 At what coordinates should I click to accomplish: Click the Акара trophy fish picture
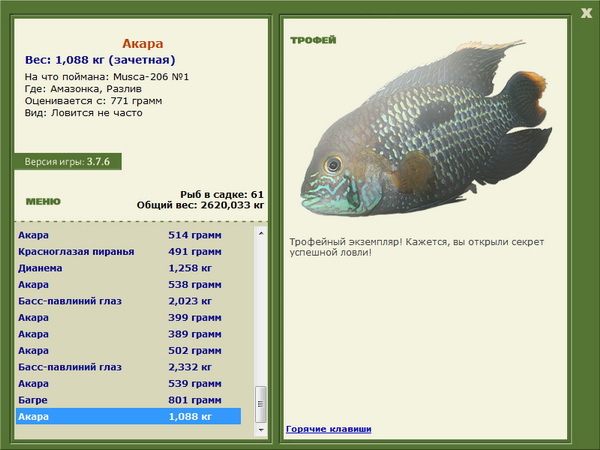[x=426, y=128]
